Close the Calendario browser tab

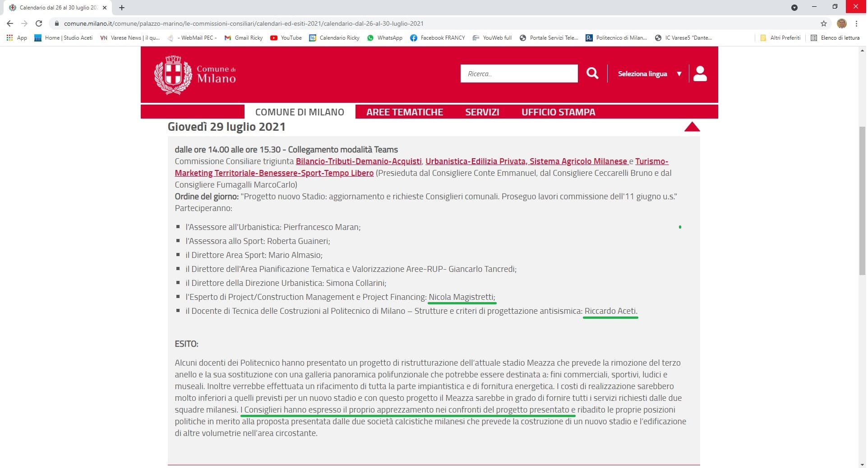105,8
